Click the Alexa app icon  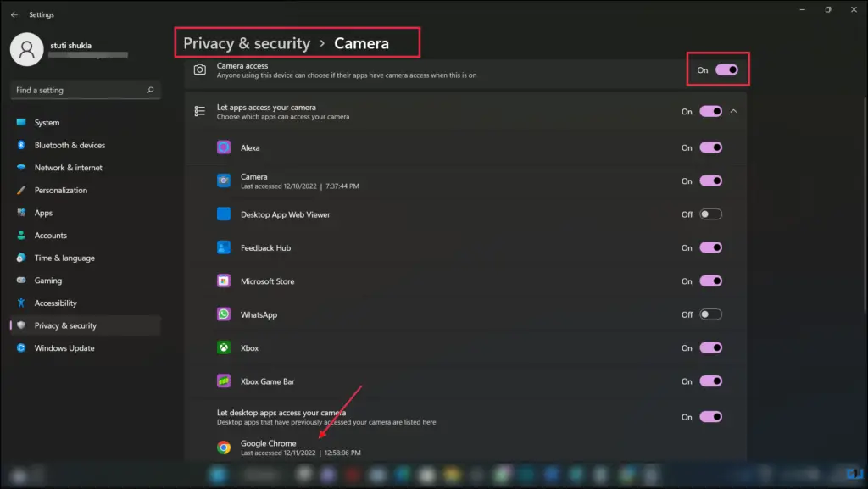[224, 147]
